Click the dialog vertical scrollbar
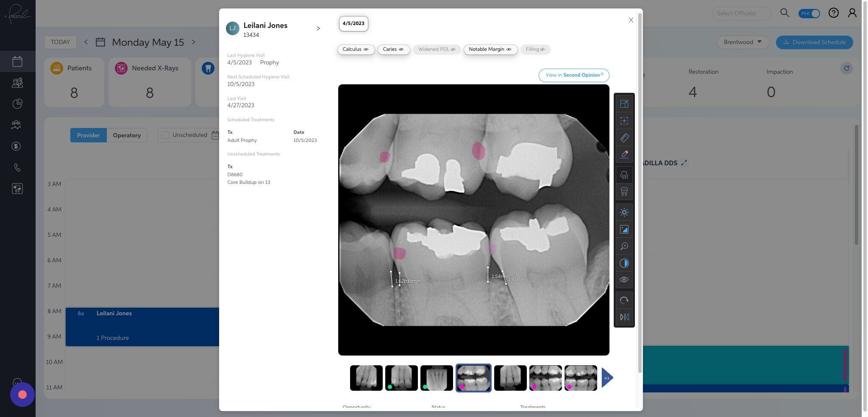Image resolution: width=868 pixels, height=417 pixels. [x=640, y=193]
